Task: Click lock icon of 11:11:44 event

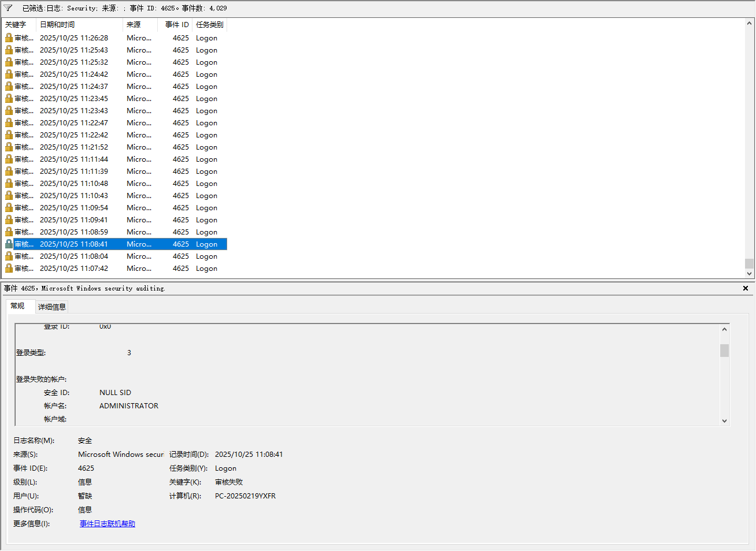Action: coord(9,159)
